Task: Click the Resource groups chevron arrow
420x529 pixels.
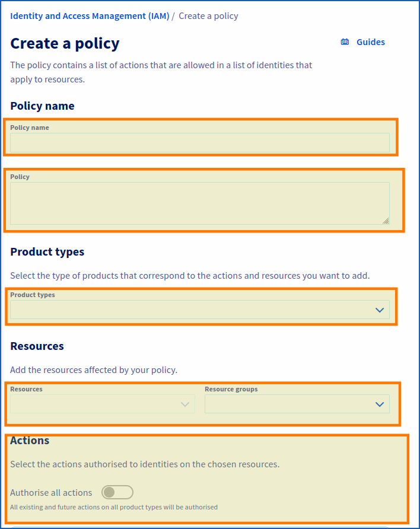Action: point(380,404)
